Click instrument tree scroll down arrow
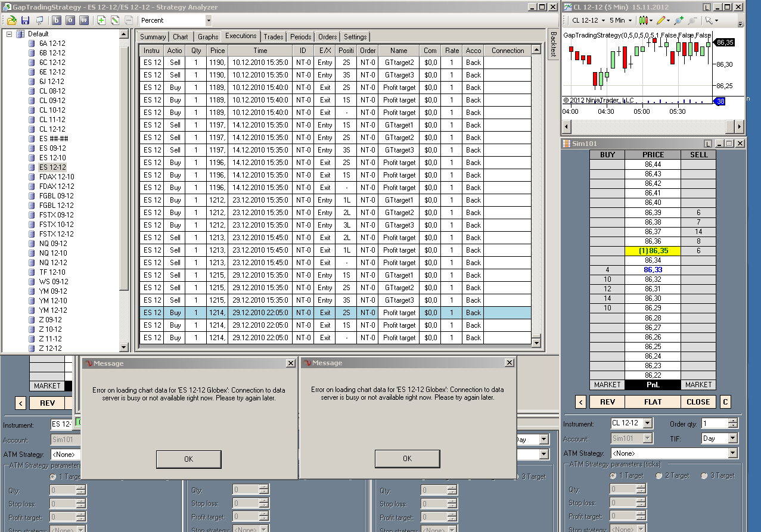761x532 pixels. tap(124, 347)
